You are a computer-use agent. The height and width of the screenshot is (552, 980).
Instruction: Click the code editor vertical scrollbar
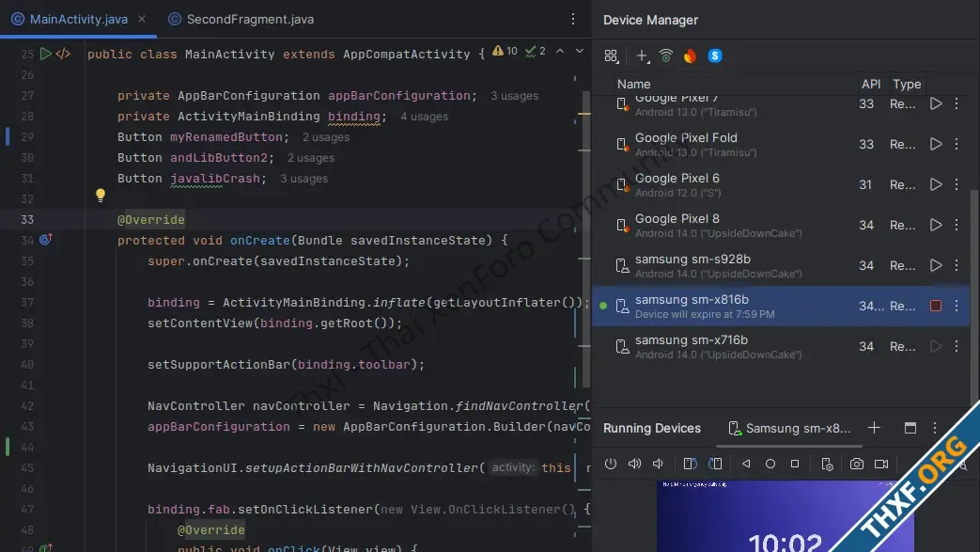(x=587, y=239)
